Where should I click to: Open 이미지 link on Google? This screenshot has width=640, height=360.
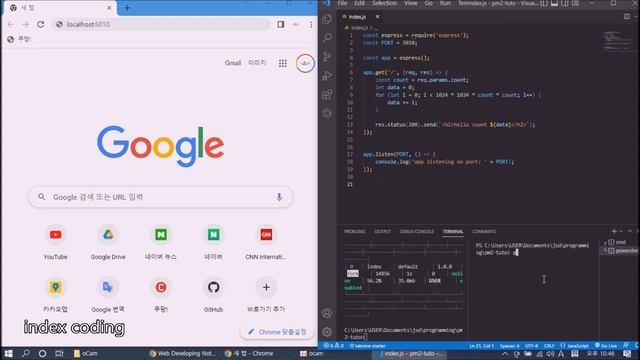click(x=257, y=63)
